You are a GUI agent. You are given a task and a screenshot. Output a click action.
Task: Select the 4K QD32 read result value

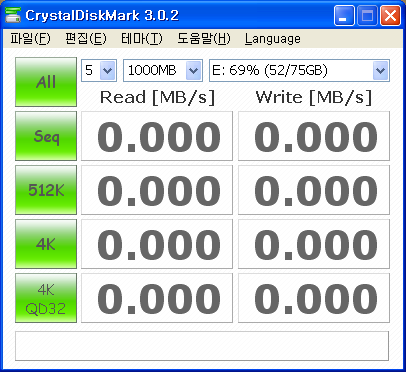pyautogui.click(x=157, y=298)
